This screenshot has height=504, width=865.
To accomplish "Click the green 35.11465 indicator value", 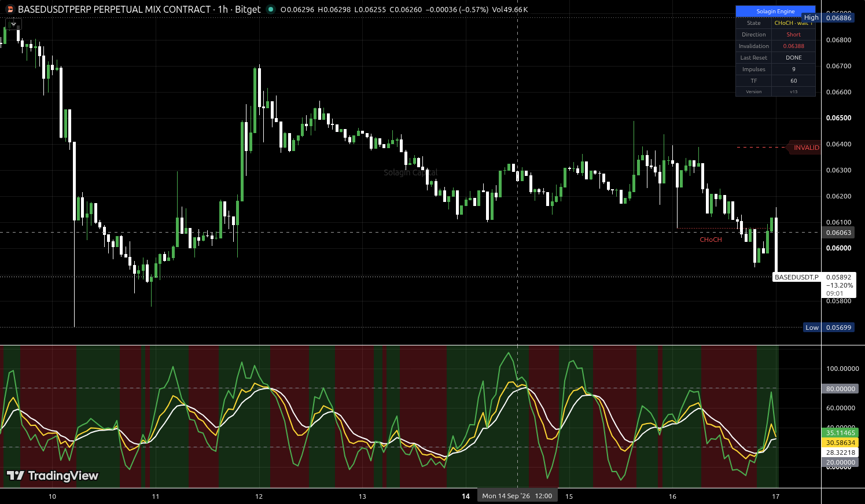I will tap(840, 433).
